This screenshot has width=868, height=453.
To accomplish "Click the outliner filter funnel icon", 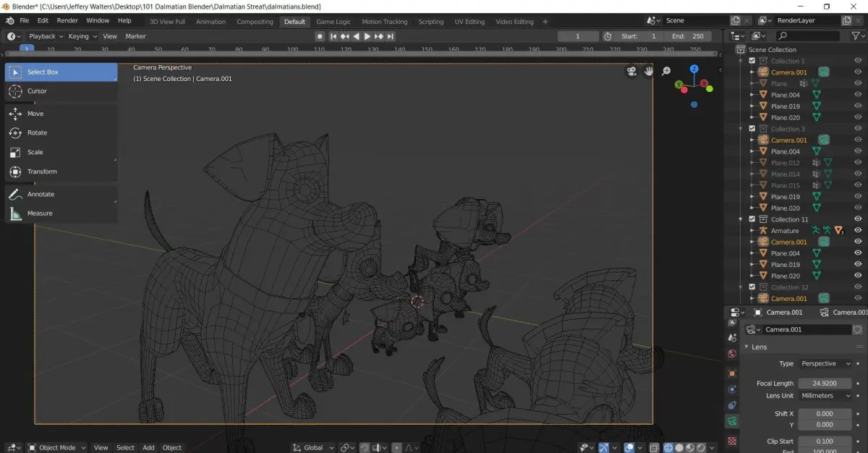I will click(x=856, y=35).
